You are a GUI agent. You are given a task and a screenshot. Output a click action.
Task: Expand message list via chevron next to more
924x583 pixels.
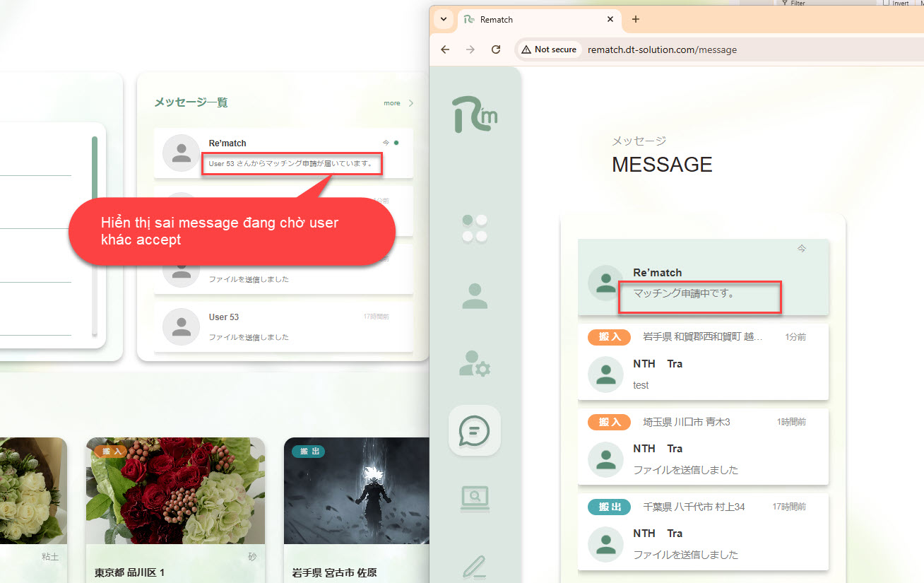(x=411, y=103)
